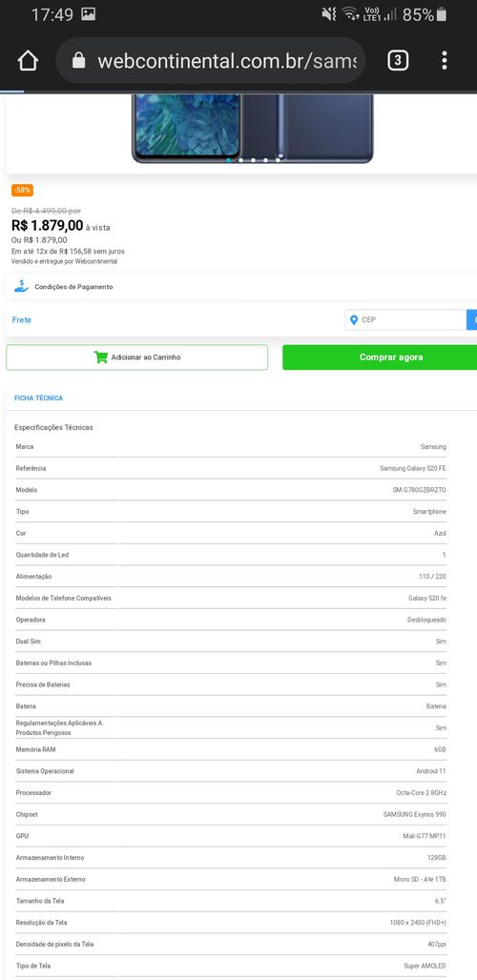Select the first carousel dot indicator
477x980 pixels.
[228, 160]
